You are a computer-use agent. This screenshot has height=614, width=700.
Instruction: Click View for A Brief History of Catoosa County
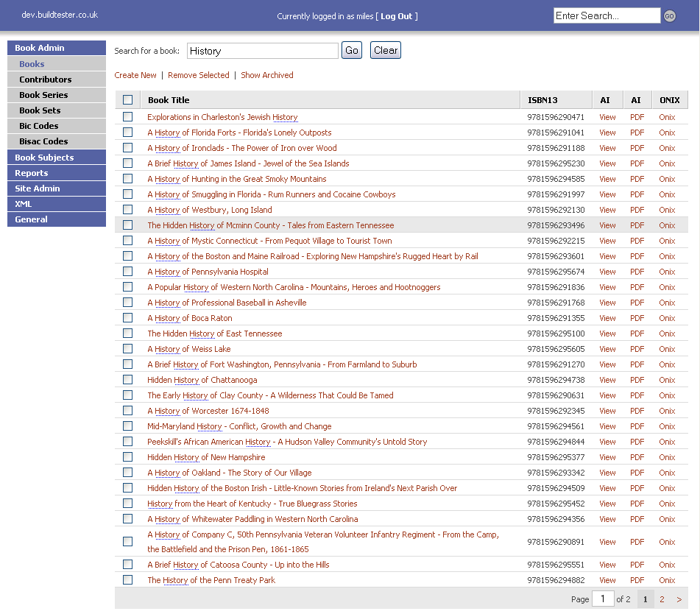pos(607,565)
